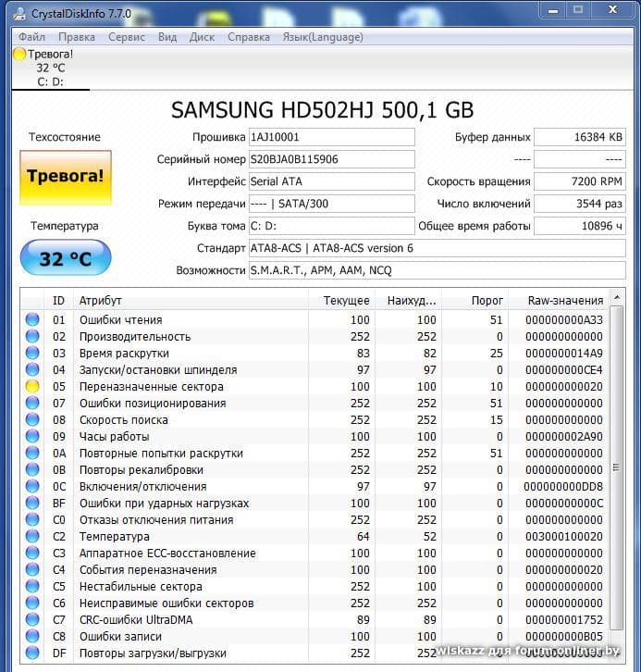Click the Наихуд... column header

[409, 301]
